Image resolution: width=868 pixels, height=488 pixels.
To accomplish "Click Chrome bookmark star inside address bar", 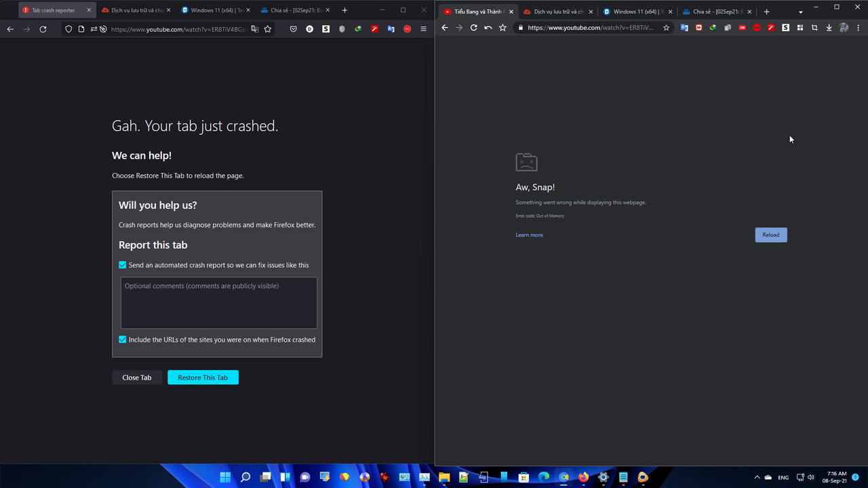I will (666, 28).
